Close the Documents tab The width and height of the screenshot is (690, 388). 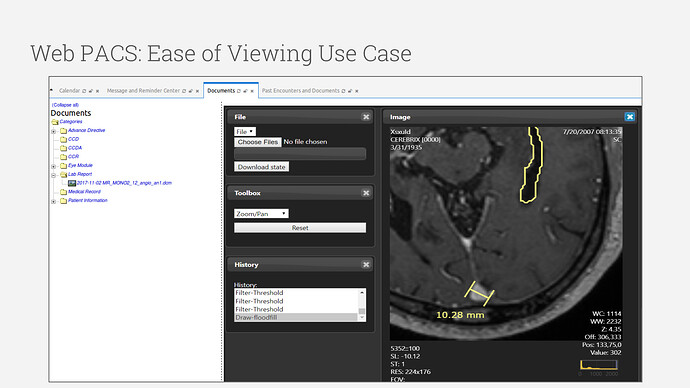252,91
